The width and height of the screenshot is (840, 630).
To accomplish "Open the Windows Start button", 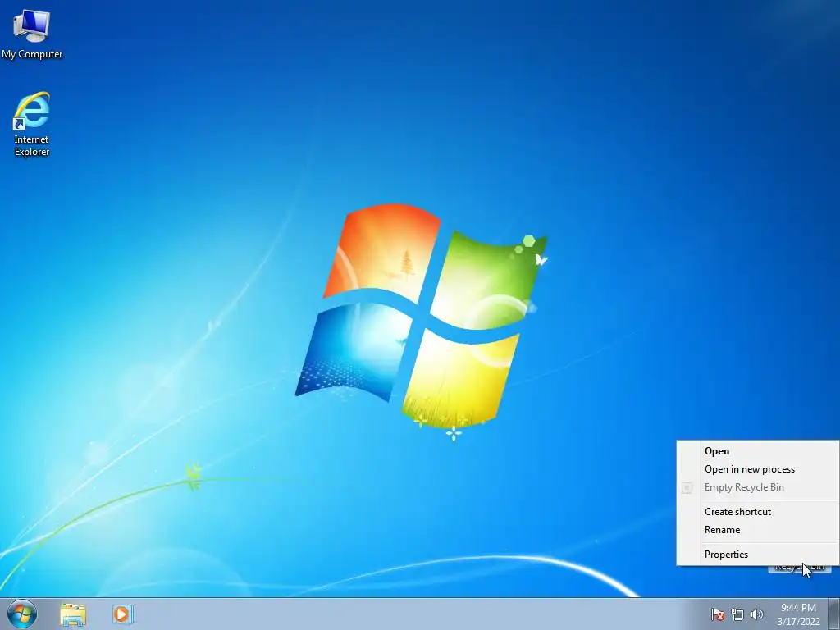I will coord(22,614).
